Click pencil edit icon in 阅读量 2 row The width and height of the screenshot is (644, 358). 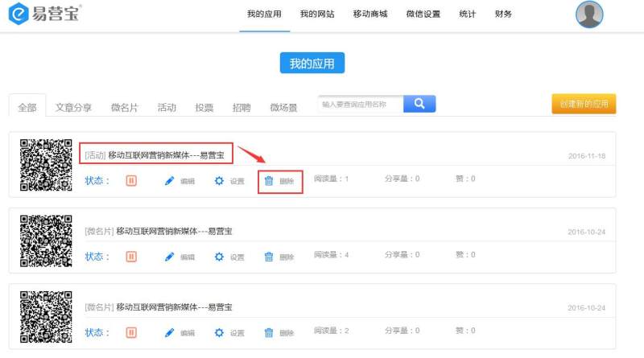[x=169, y=332]
